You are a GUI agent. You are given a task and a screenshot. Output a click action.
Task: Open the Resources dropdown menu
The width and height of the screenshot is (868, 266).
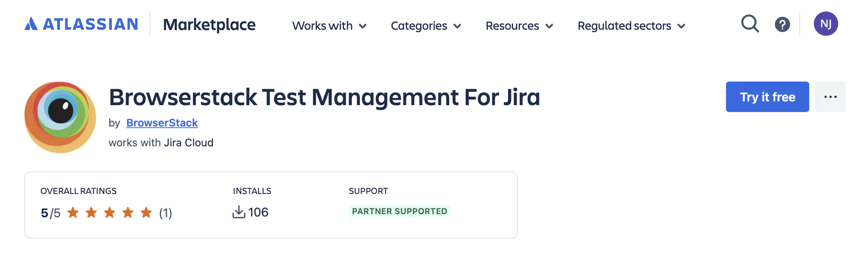tap(519, 26)
